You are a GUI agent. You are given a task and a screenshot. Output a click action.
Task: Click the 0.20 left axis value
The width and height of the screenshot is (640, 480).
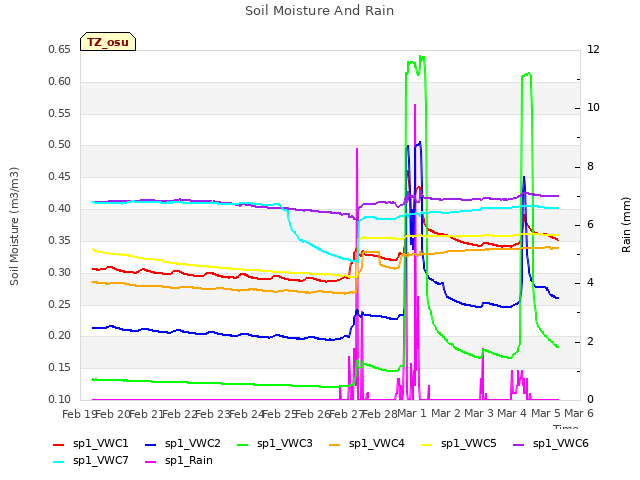(60, 336)
